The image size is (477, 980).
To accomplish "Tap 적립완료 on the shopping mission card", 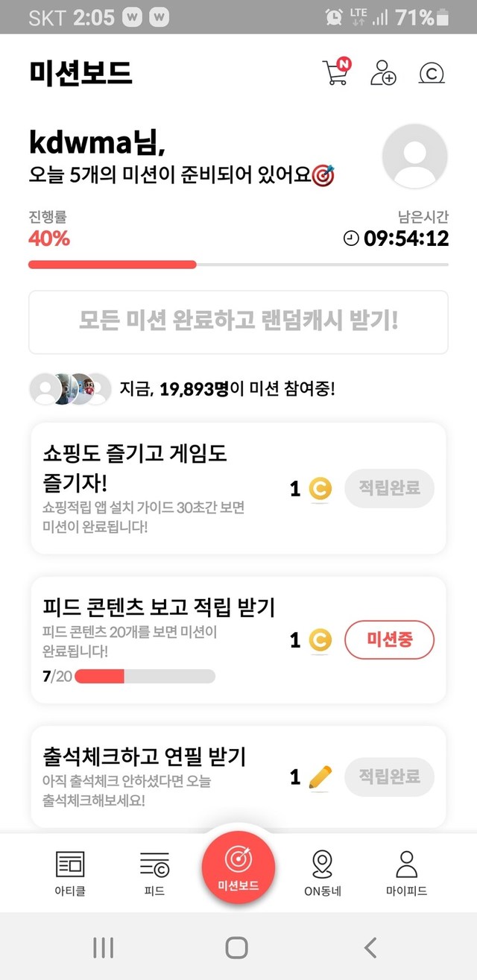I will (389, 488).
